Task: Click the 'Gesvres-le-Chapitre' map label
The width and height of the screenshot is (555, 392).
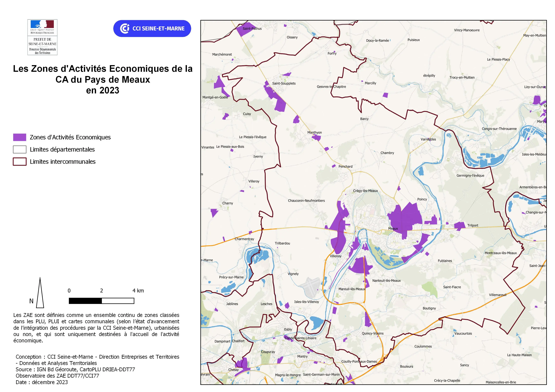Action: 331,87
